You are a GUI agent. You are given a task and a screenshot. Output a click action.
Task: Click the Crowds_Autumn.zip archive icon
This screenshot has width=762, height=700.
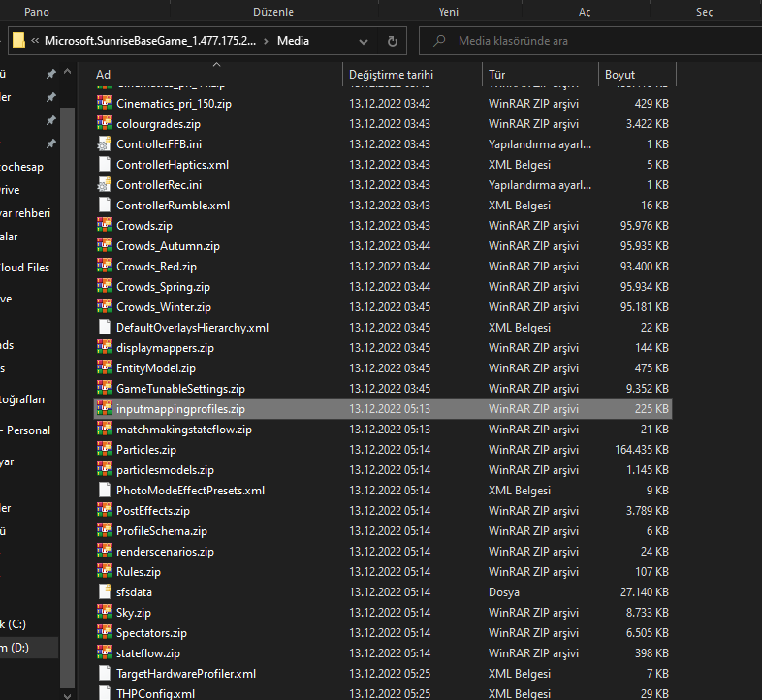pos(105,246)
